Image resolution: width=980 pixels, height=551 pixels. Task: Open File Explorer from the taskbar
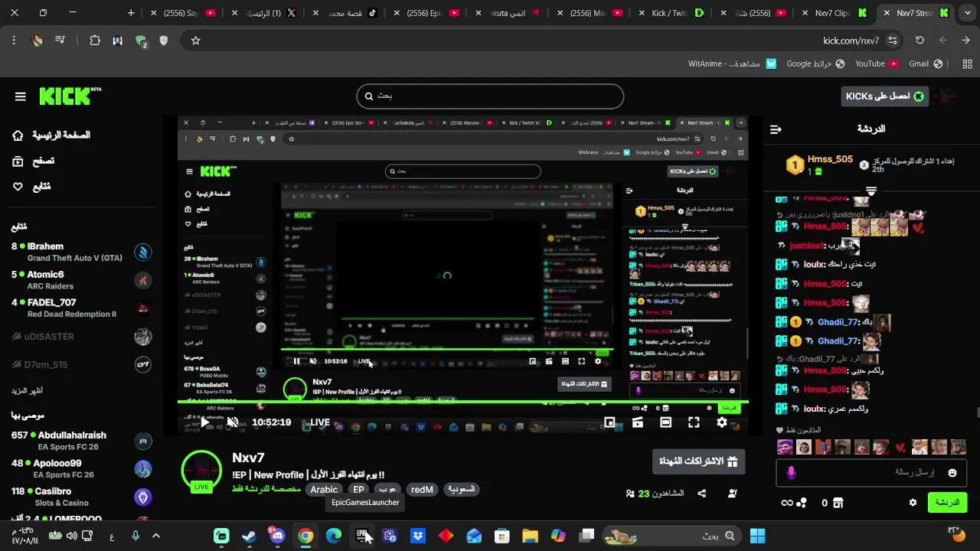coord(530,536)
